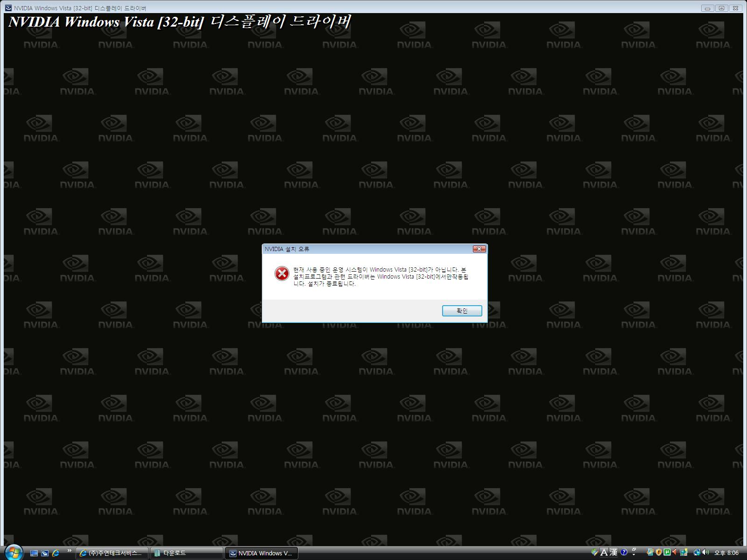747x560 pixels.
Task: Maximize the NVIDIA installer window
Action: 721,8
